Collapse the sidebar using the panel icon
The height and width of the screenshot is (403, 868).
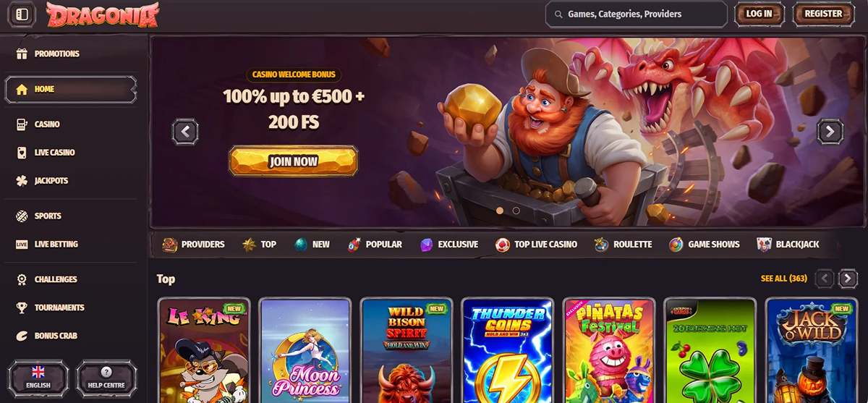tap(22, 14)
